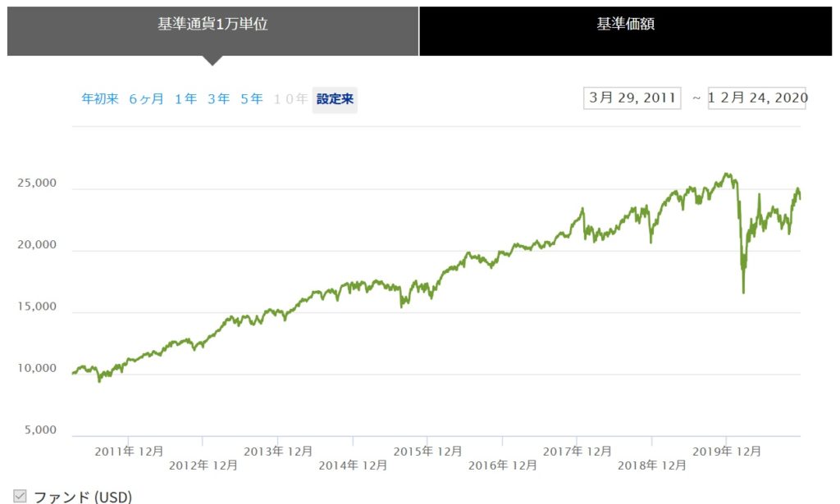Click the 25,000 y-axis label
This screenshot has width=840, height=504.
coord(36,183)
